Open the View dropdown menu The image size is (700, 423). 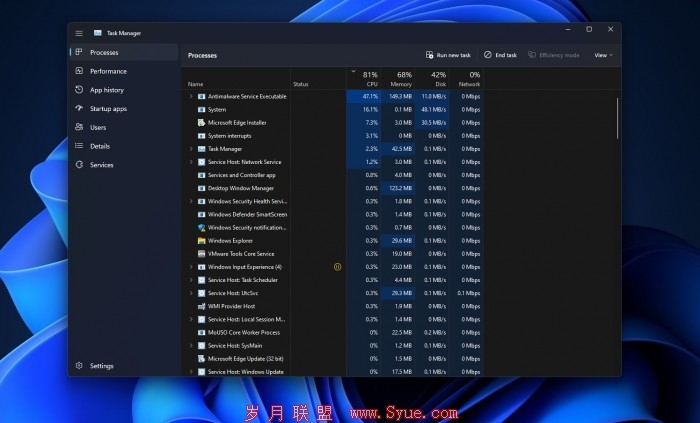603,55
